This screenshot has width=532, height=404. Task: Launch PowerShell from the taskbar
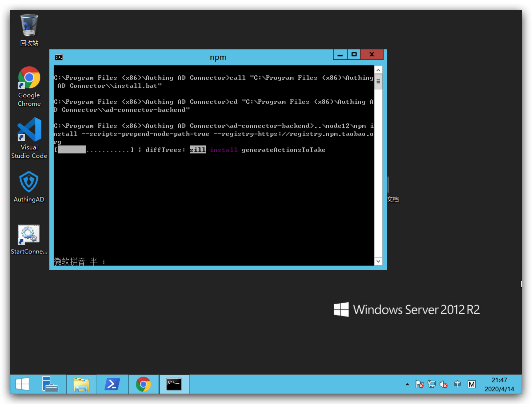point(112,384)
